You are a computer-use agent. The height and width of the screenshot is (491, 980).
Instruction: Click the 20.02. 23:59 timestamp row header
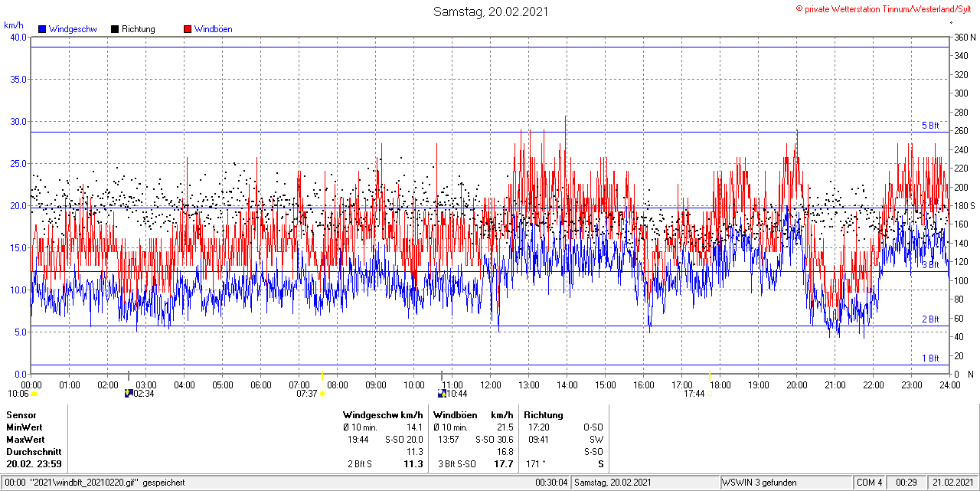point(34,464)
